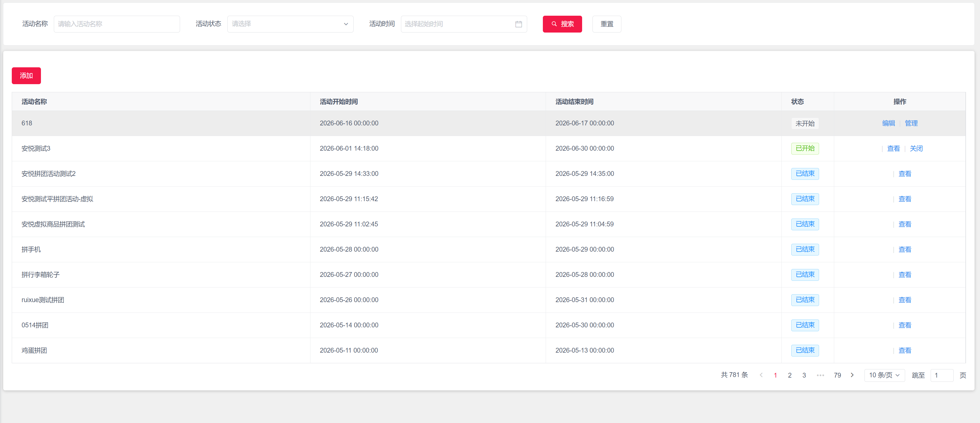Open the 选择起始时间 date picker field
This screenshot has width=980, height=423.
(464, 24)
